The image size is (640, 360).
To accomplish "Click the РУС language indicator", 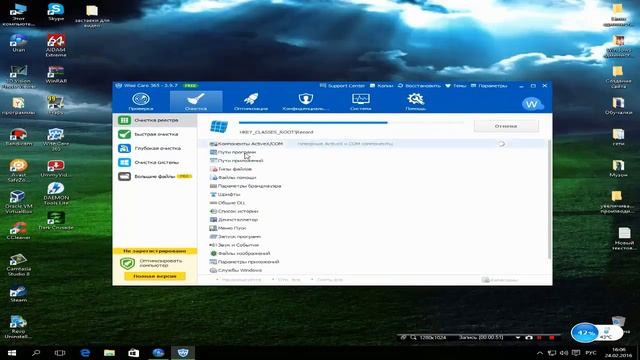I will [591, 353].
